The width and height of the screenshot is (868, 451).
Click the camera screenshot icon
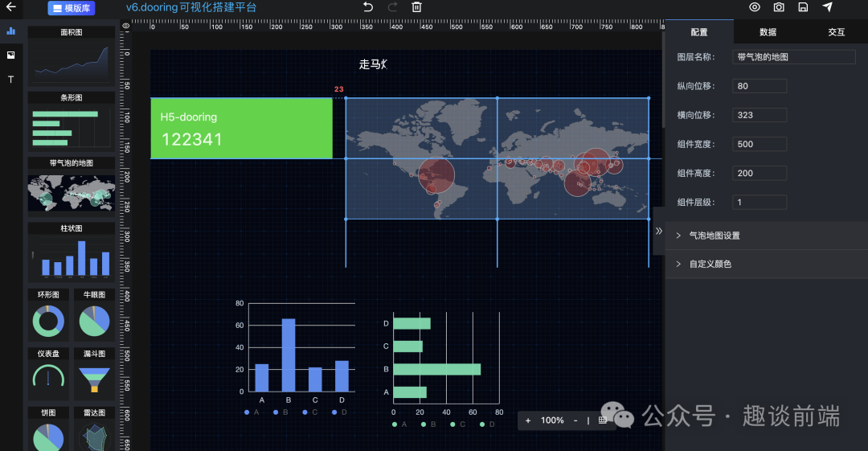pyautogui.click(x=779, y=7)
